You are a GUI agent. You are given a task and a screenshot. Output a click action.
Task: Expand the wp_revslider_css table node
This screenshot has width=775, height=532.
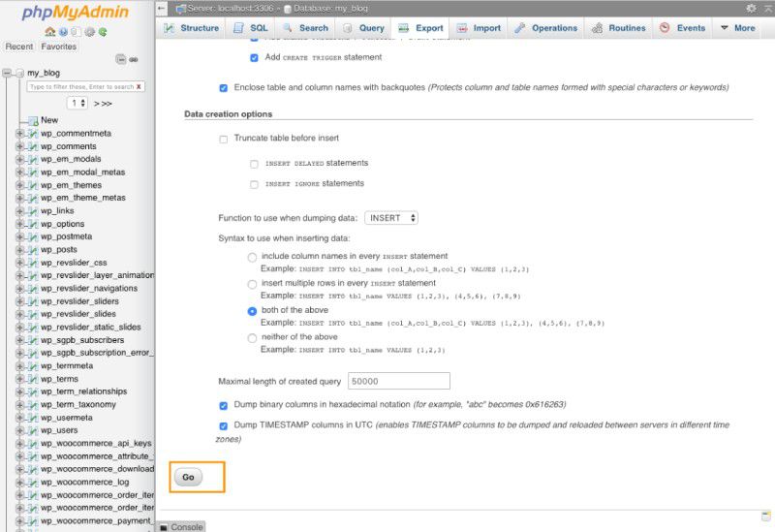click(x=19, y=263)
